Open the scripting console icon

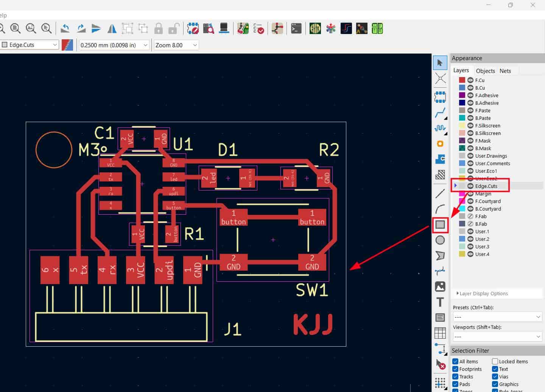click(296, 29)
